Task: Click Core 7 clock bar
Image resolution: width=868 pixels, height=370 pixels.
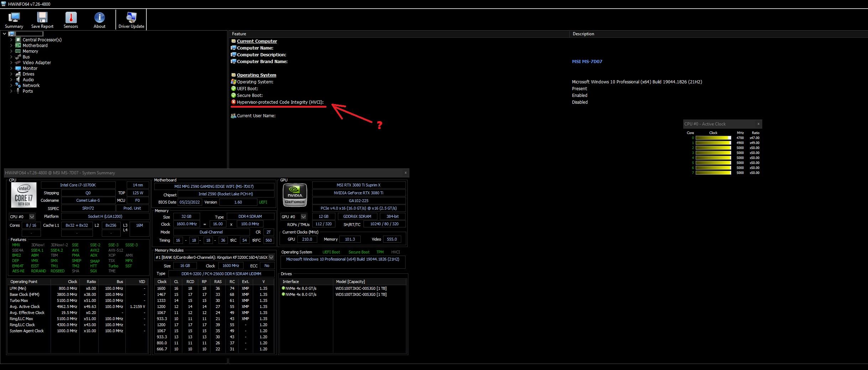Action: coord(713,173)
